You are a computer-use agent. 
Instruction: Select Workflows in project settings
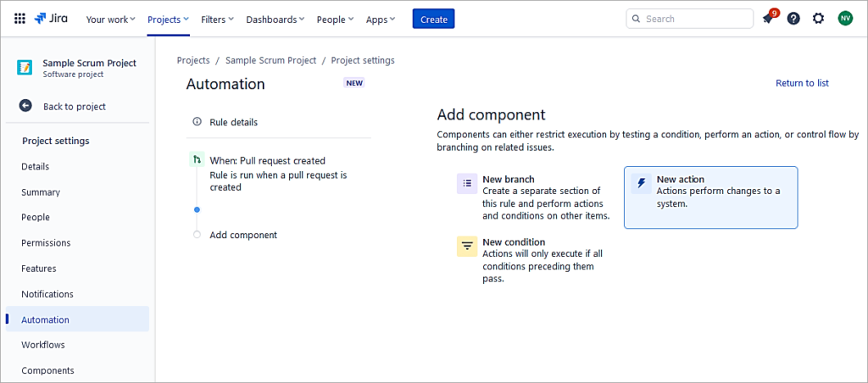click(x=43, y=345)
